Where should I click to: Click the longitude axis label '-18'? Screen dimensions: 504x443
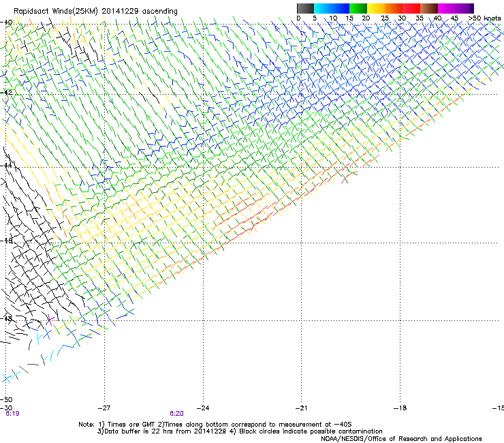pyautogui.click(x=400, y=408)
